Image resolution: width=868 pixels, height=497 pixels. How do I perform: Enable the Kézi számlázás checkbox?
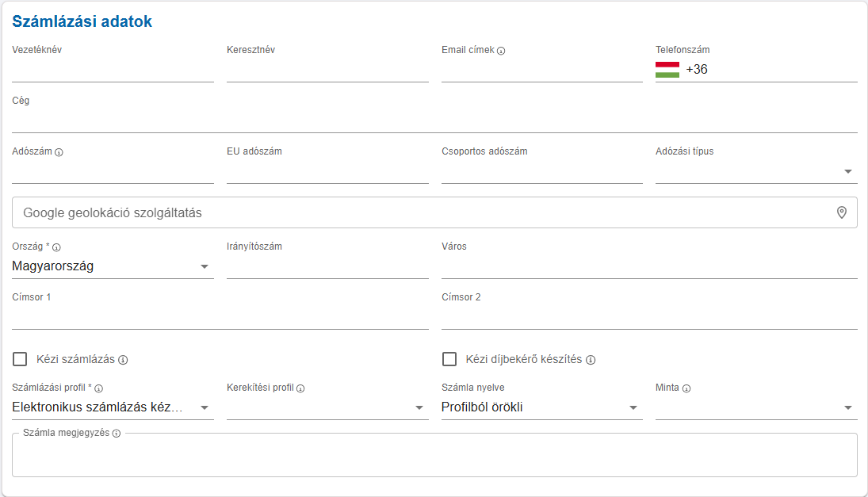(x=20, y=359)
